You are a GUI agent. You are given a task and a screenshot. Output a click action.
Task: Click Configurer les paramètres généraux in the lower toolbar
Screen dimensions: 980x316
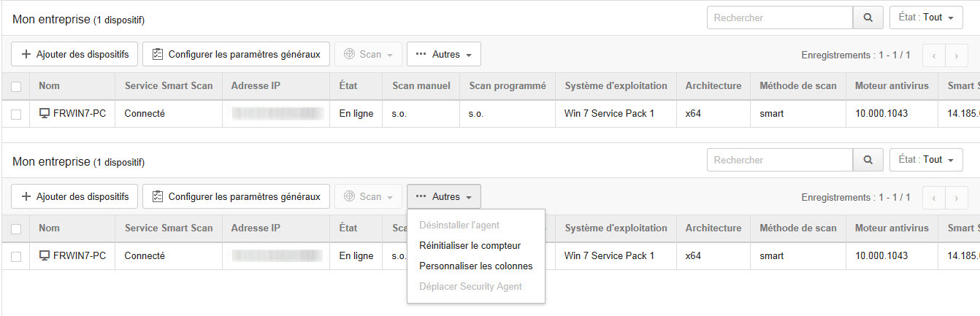click(x=236, y=196)
